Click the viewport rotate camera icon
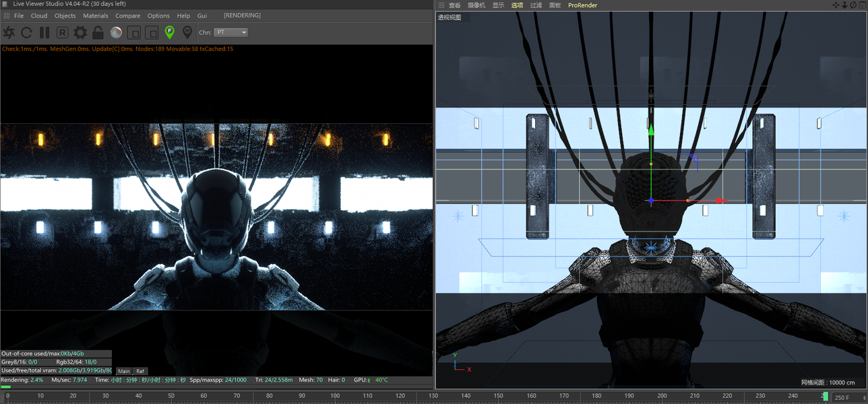868x404 pixels. pyautogui.click(x=853, y=5)
